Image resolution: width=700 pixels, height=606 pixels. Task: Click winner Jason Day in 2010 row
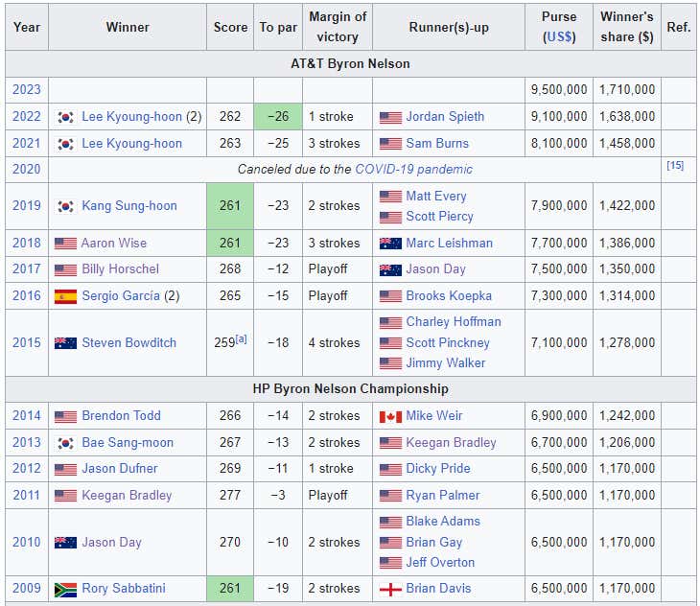tap(111, 542)
